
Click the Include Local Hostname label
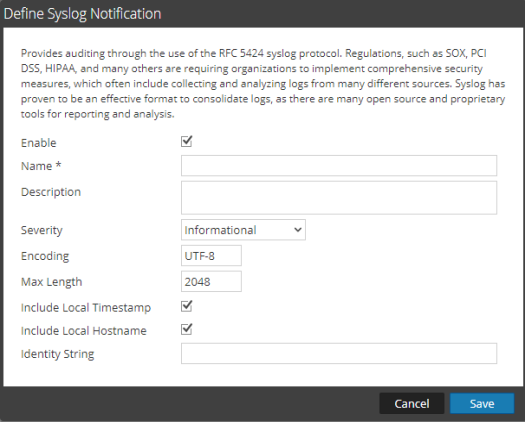click(84, 331)
